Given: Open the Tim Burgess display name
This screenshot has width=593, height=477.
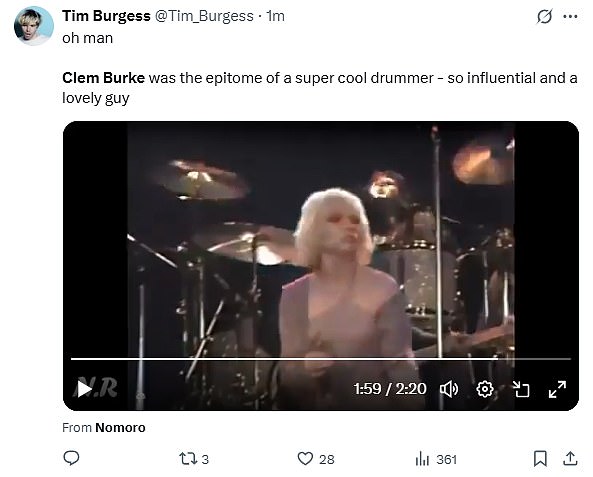Looking at the screenshot, I should pyautogui.click(x=106, y=16).
